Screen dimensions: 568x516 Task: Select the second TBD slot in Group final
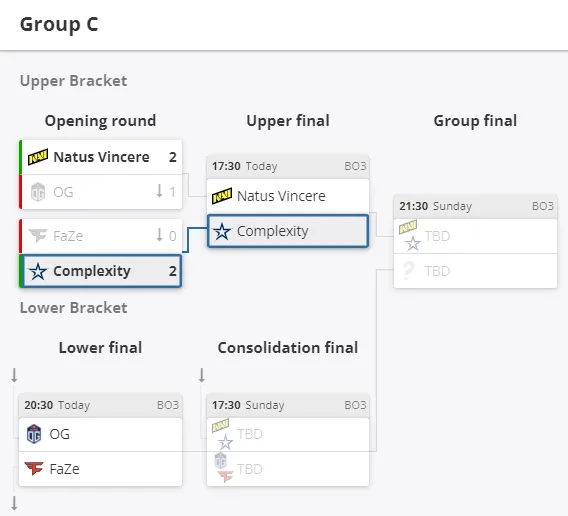coord(475,271)
